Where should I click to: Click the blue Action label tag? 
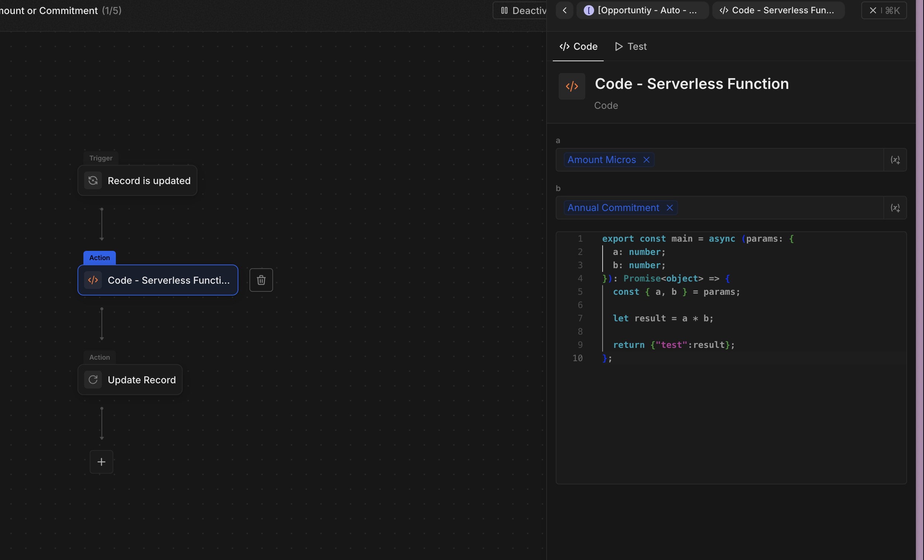point(99,257)
